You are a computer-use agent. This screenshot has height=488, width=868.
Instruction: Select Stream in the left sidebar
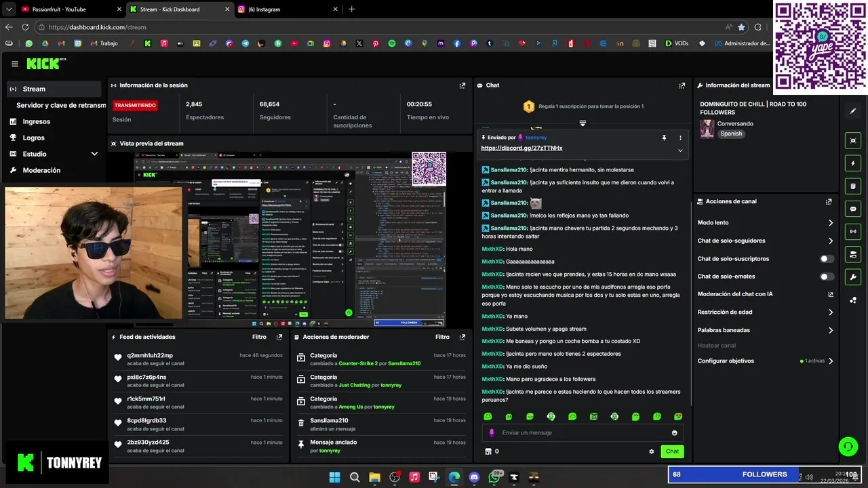[54, 89]
